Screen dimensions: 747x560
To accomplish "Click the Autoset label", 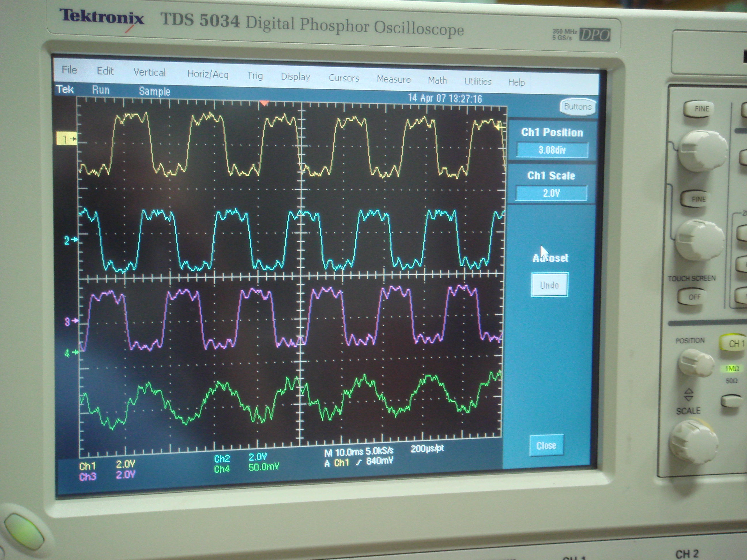I will click(550, 258).
